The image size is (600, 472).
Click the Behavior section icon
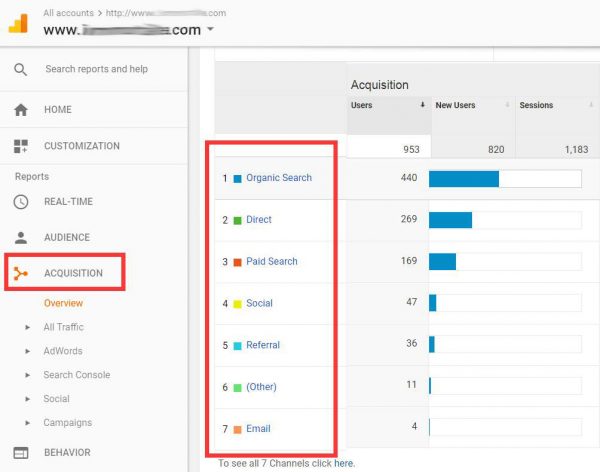[x=20, y=452]
